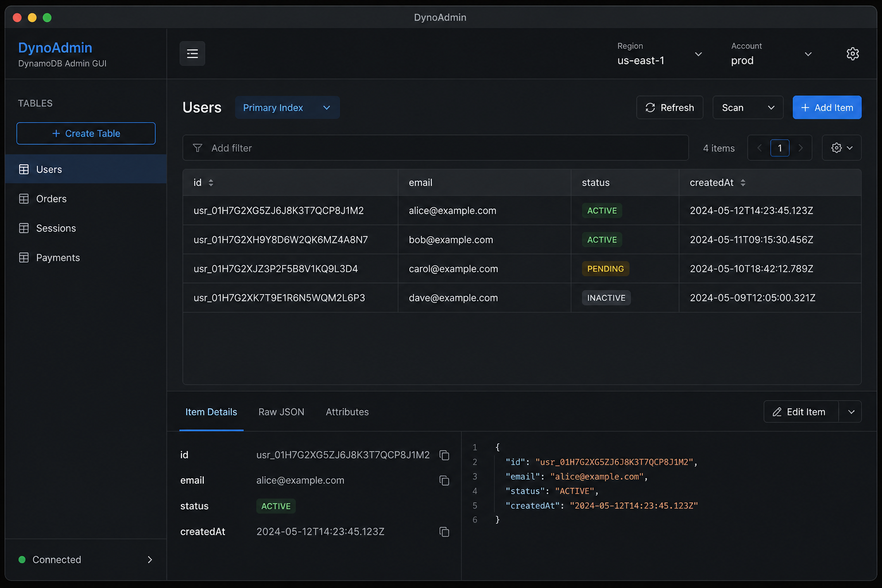Copy the createdAt value in Item Details
The width and height of the screenshot is (882, 588).
pos(444,532)
